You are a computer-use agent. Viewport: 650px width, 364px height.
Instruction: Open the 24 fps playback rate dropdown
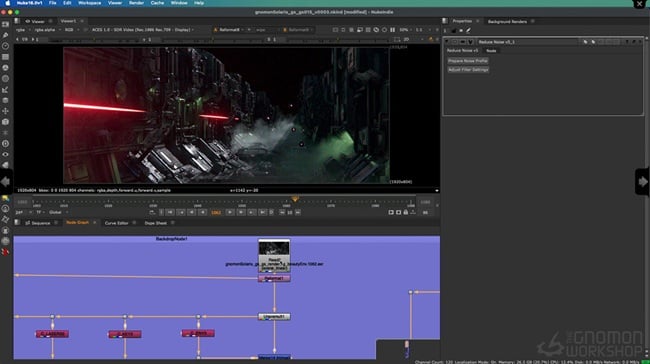click(x=22, y=212)
